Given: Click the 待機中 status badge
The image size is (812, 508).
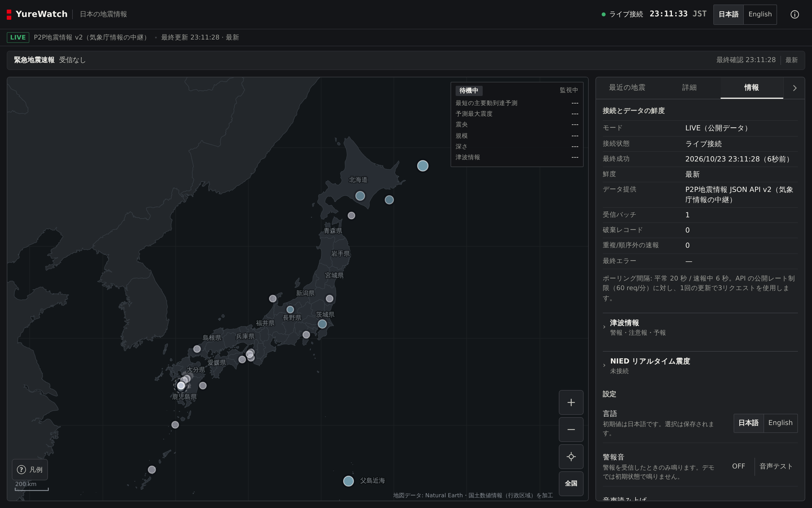Looking at the screenshot, I should coord(469,91).
